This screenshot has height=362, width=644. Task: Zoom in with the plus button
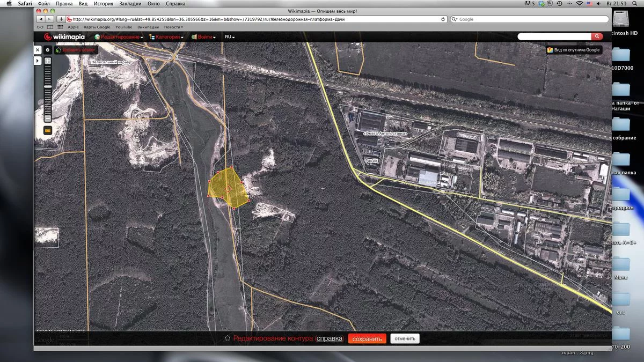[x=48, y=61]
